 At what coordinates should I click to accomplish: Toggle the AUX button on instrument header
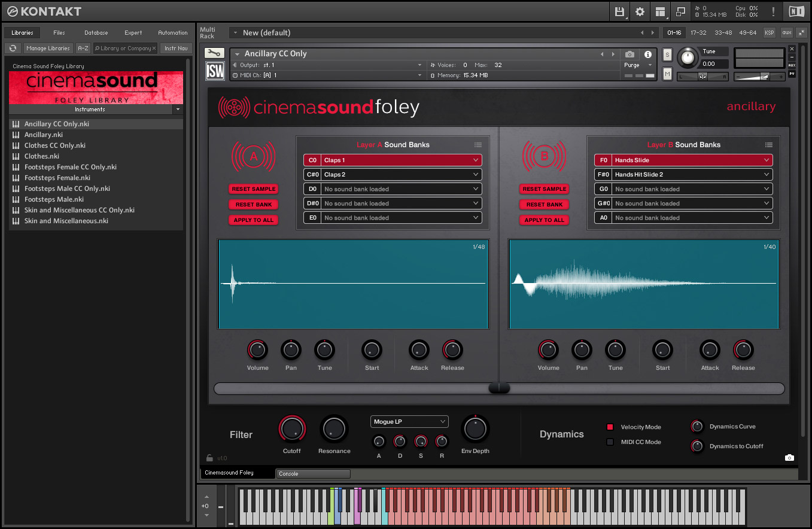pyautogui.click(x=792, y=65)
